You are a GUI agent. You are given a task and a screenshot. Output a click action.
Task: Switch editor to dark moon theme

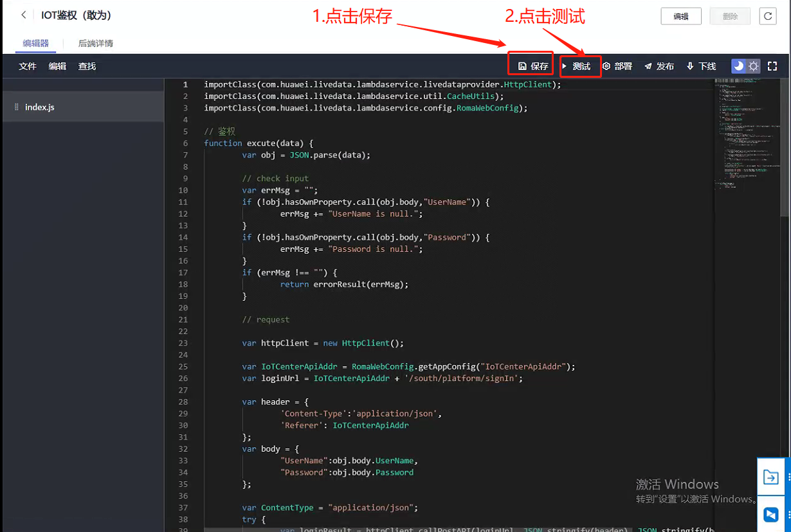(x=739, y=66)
